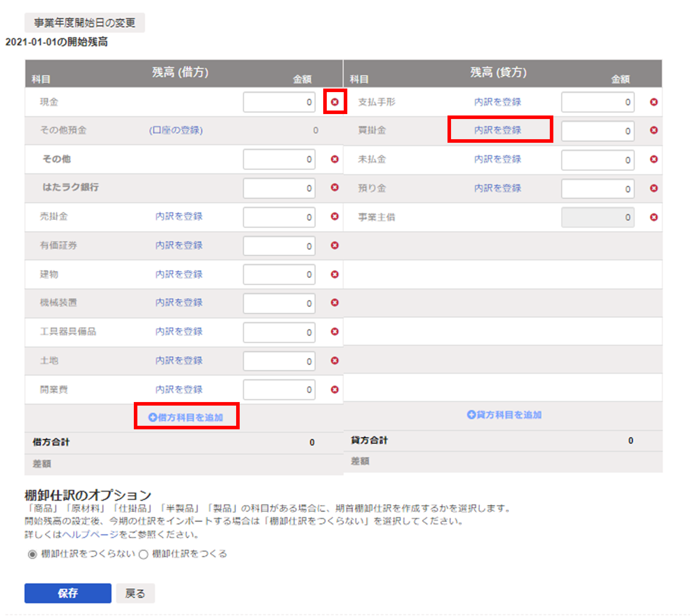Focus the 工具器具備品 amount field
The height and width of the screenshot is (616, 690).
(279, 332)
